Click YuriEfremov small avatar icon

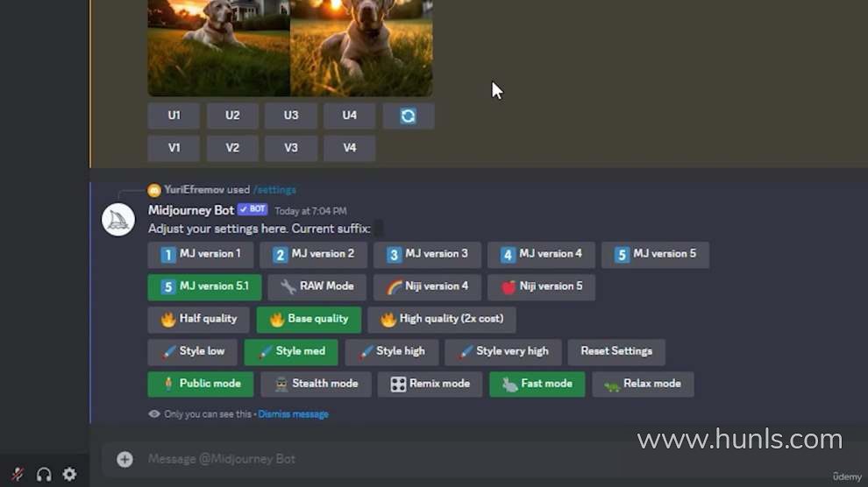click(x=154, y=190)
